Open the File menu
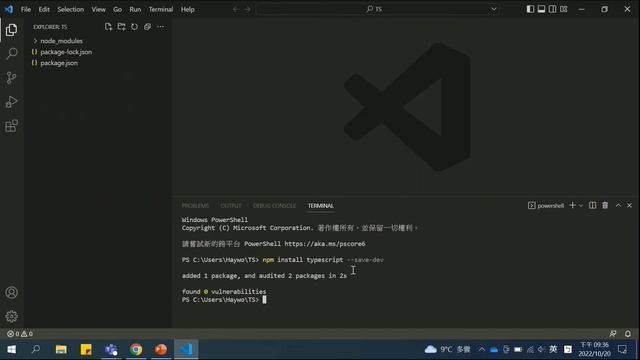Viewport: 640px width, 360px height. coord(26,9)
